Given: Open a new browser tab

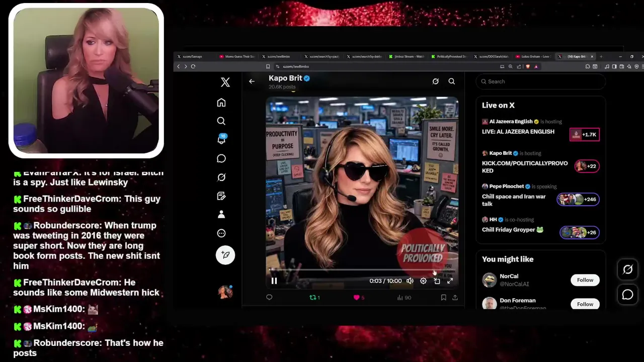Looking at the screenshot, I should point(601,56).
